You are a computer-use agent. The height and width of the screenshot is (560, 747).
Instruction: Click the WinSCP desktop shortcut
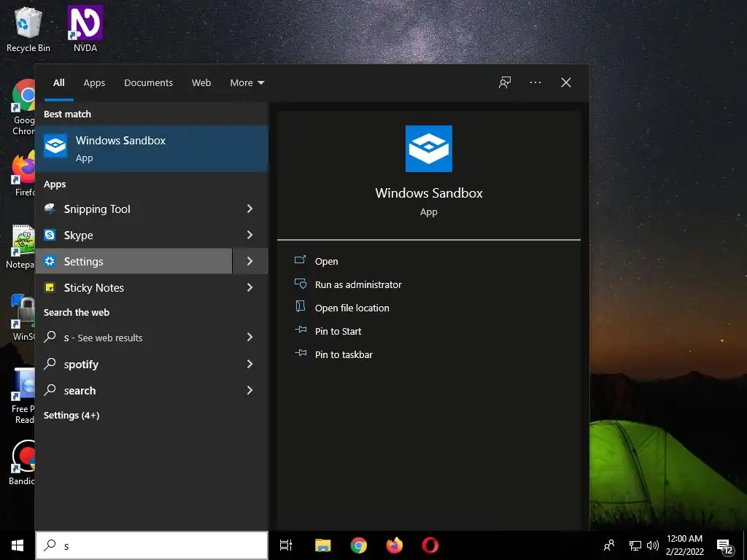(x=23, y=318)
